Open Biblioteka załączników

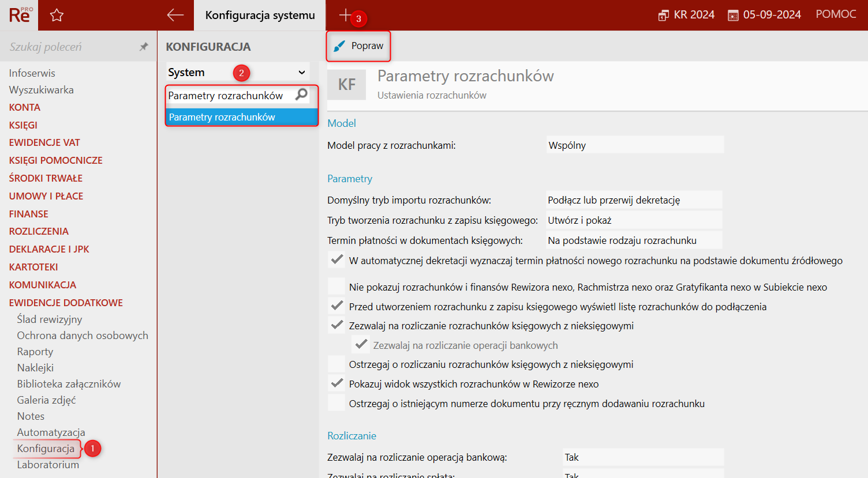tap(69, 384)
